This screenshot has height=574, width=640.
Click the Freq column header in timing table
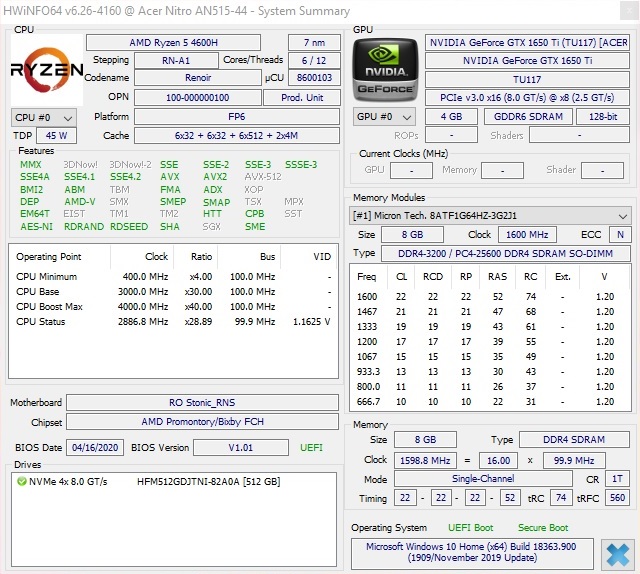point(367,277)
